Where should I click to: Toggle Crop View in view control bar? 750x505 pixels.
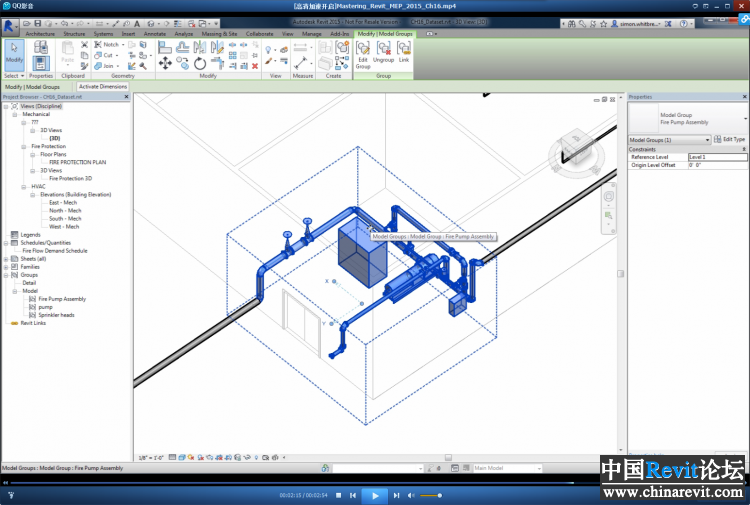[219, 458]
